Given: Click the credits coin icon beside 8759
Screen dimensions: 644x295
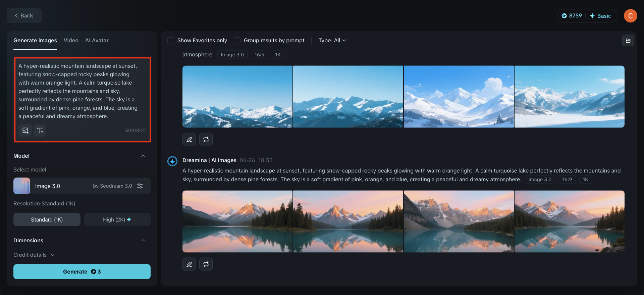Looking at the screenshot, I should (x=564, y=16).
